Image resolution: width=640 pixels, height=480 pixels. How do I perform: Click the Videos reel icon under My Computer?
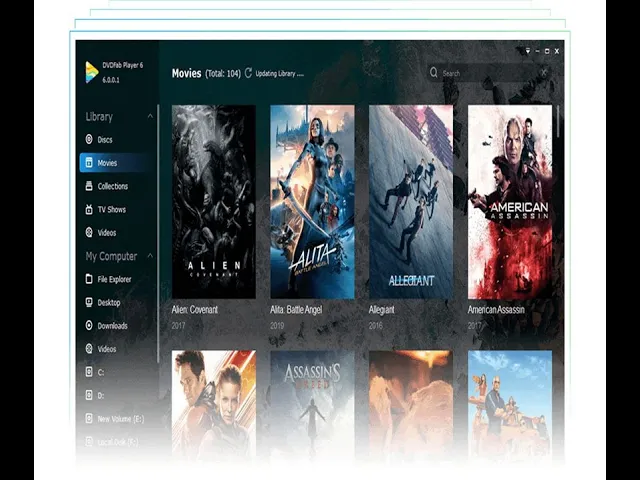(x=89, y=349)
